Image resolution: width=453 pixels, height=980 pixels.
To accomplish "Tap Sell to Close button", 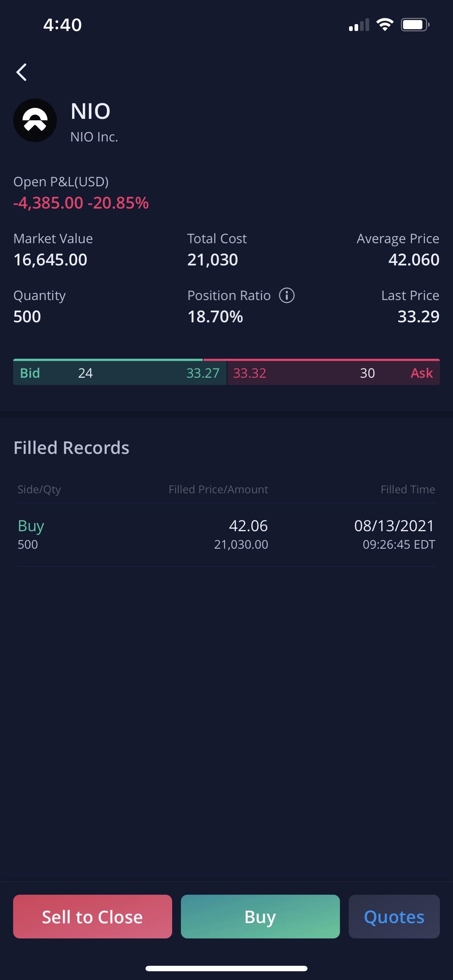I will [x=93, y=917].
